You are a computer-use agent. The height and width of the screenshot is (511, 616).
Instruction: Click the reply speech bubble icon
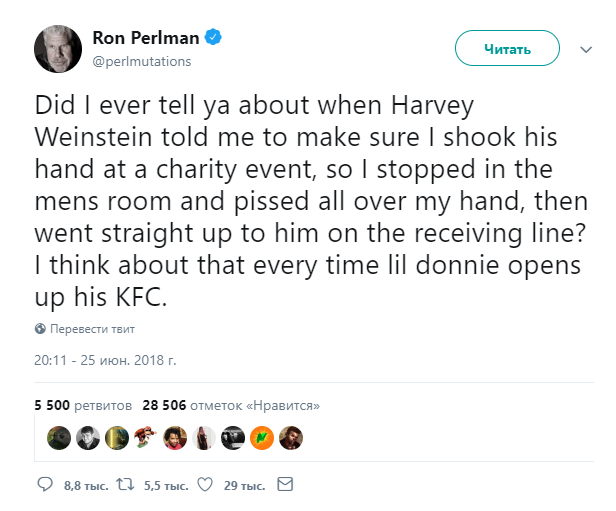coord(45,484)
